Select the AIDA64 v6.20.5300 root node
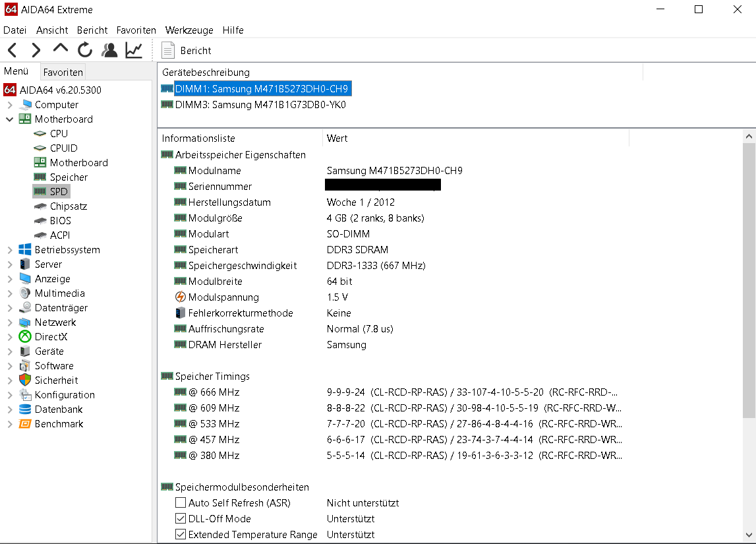Viewport: 756px width, 544px height. 52,90
